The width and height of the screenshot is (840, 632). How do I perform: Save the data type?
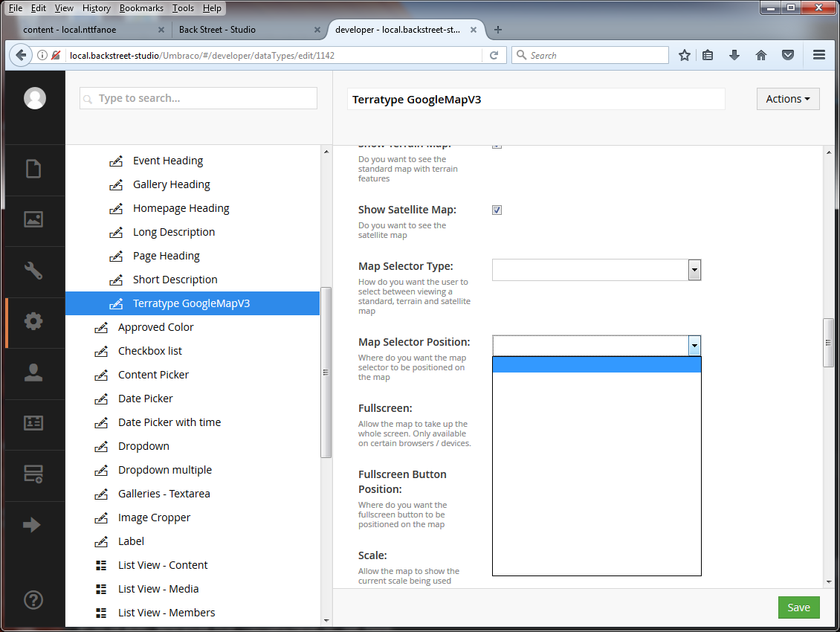coord(798,607)
